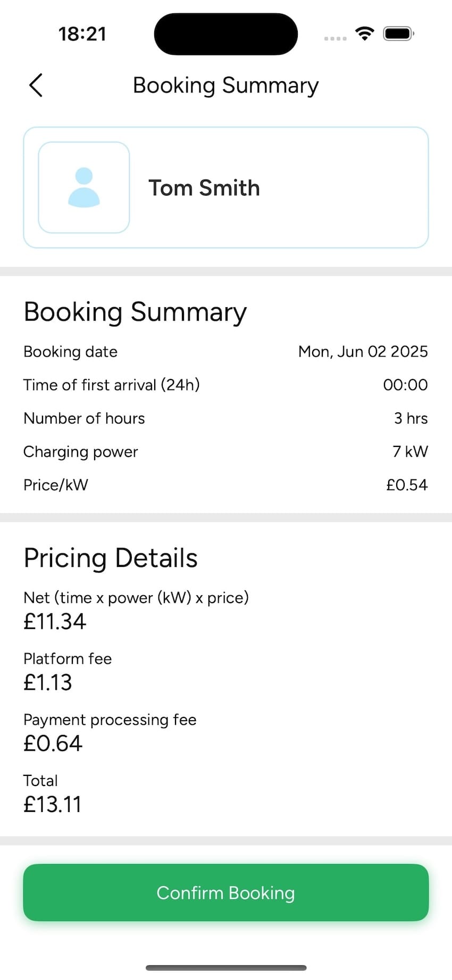The height and width of the screenshot is (980, 452).
Task: Tap the Total £13.11 amount
Action: coord(52,805)
